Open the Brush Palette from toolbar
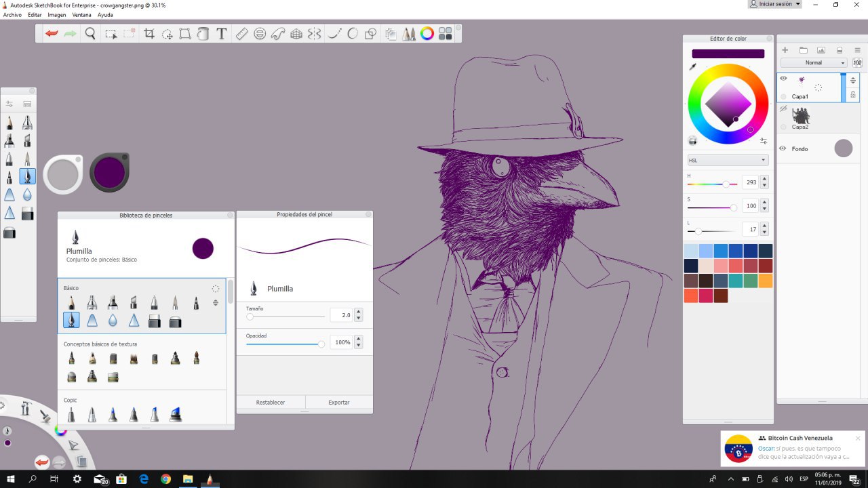The image size is (868, 488). pyautogui.click(x=409, y=33)
